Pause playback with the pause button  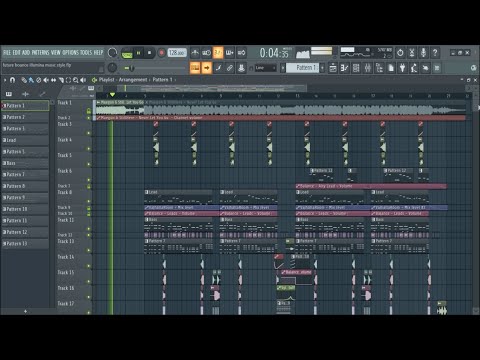(x=139, y=53)
